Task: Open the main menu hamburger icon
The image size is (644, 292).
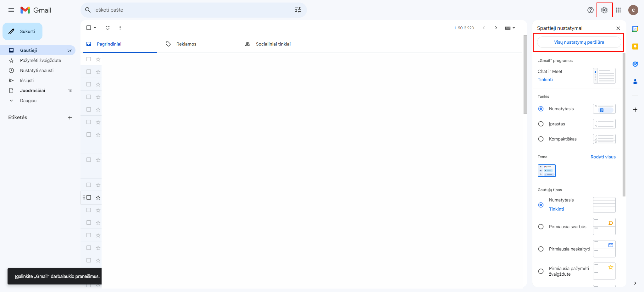Action: (x=11, y=10)
